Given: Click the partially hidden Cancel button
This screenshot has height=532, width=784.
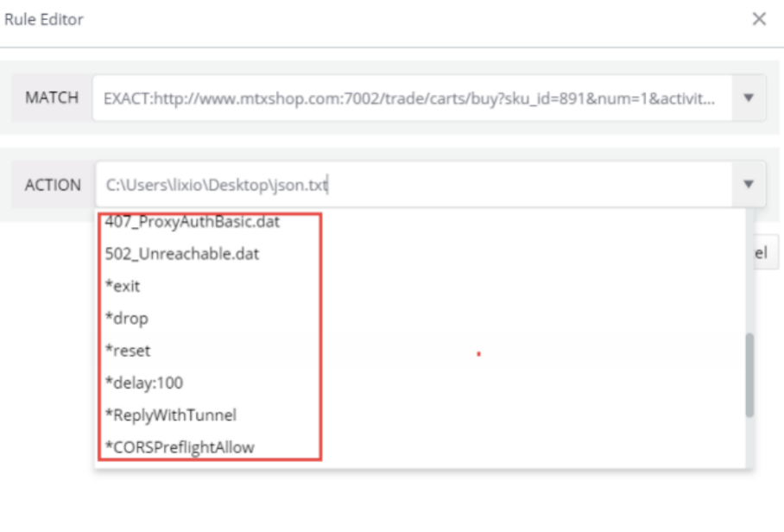Looking at the screenshot, I should (x=766, y=252).
